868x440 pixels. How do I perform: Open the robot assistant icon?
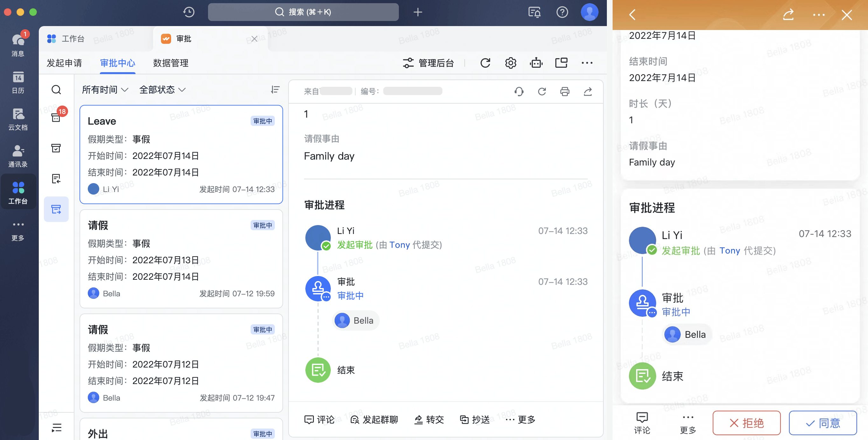(536, 63)
